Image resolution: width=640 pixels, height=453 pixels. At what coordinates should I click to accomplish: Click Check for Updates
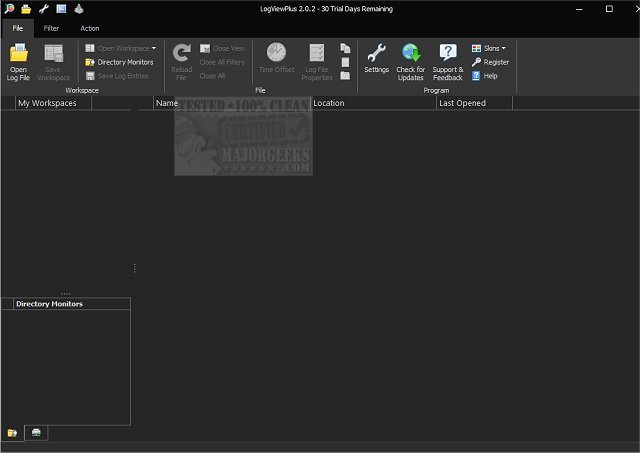click(411, 62)
